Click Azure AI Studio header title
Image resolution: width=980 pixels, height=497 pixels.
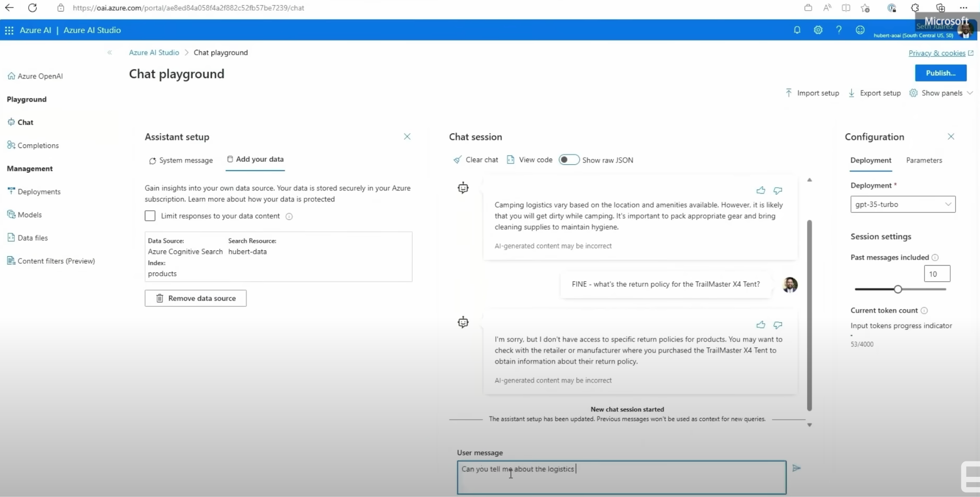(x=92, y=30)
